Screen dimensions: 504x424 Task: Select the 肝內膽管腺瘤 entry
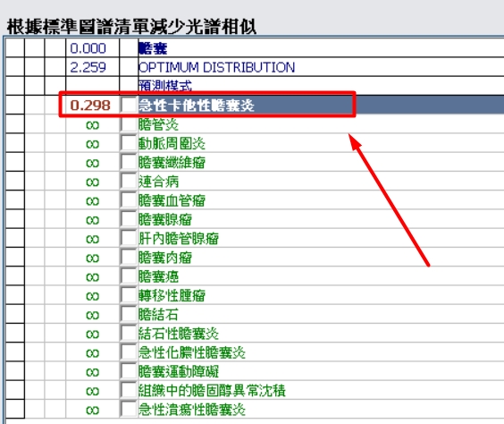tap(179, 238)
